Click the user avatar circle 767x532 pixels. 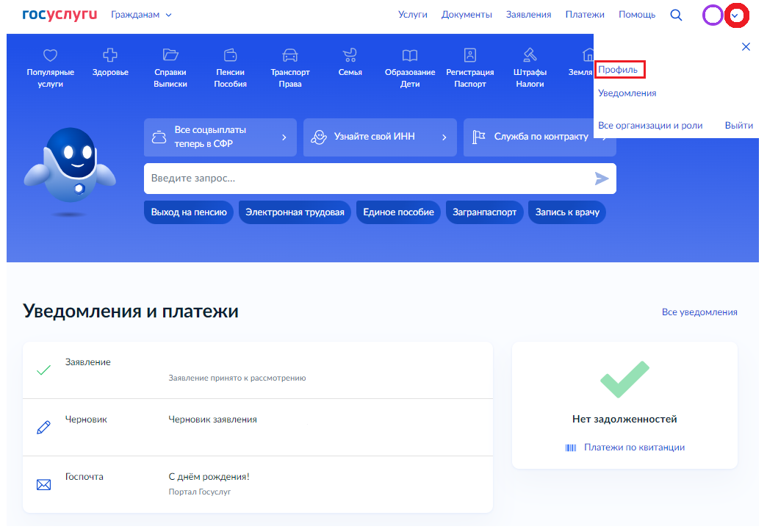(712, 15)
